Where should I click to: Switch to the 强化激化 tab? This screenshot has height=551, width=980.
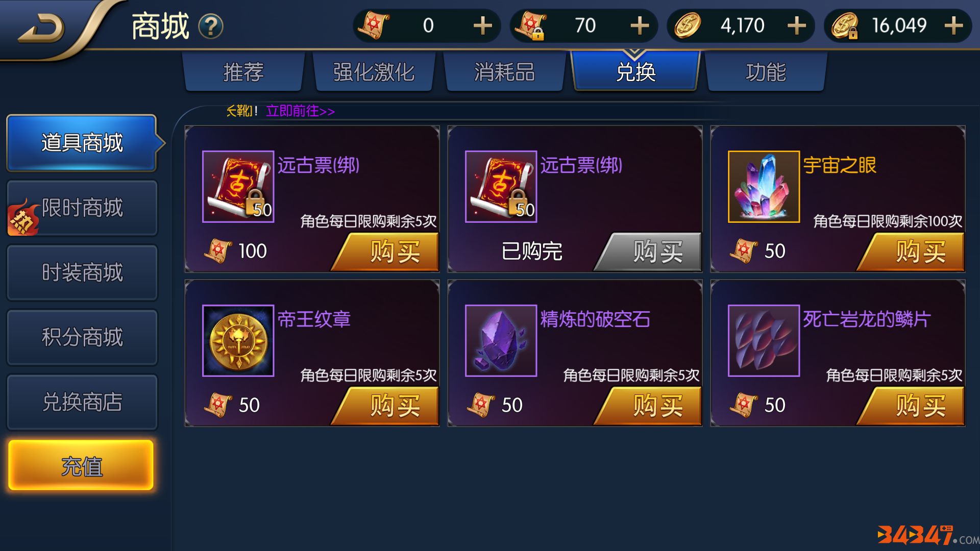click(374, 72)
